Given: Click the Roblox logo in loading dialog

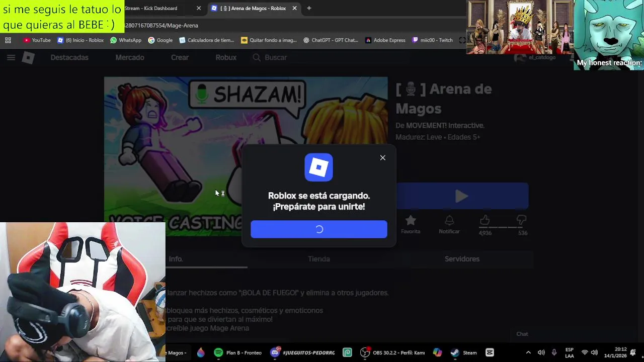Looking at the screenshot, I should [x=318, y=167].
